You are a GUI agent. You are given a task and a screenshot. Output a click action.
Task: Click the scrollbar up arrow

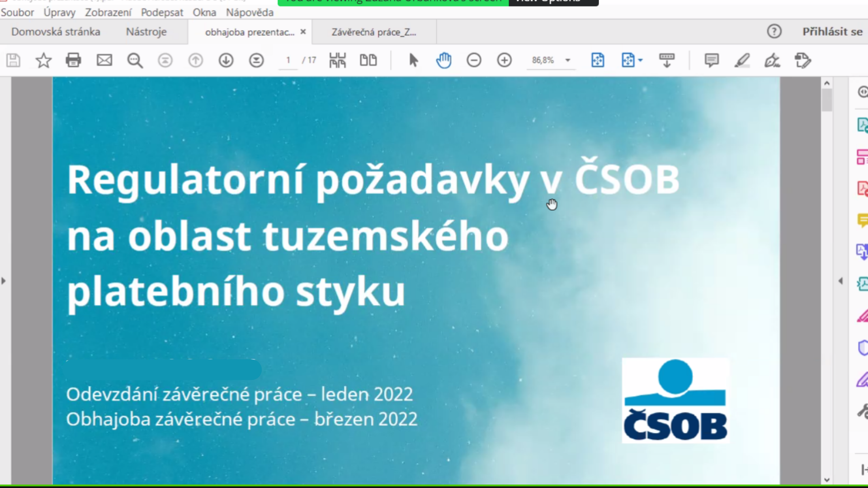tap(827, 83)
